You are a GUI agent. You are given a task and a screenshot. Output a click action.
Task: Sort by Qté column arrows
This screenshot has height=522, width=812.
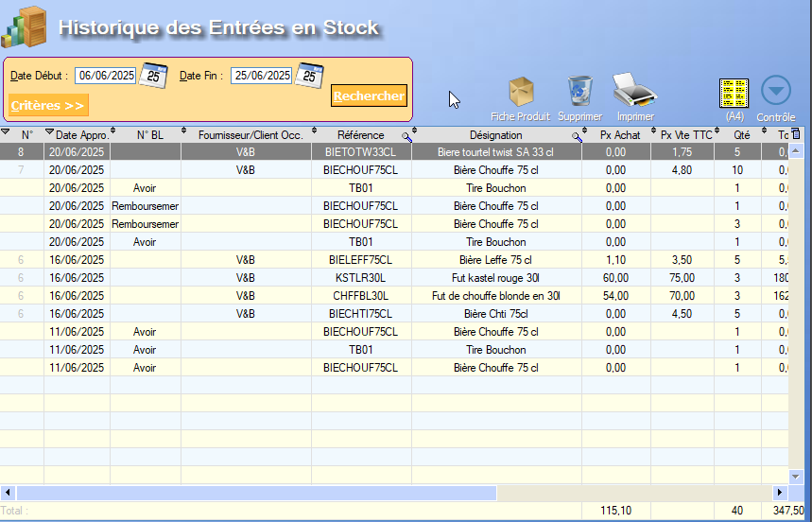point(764,131)
